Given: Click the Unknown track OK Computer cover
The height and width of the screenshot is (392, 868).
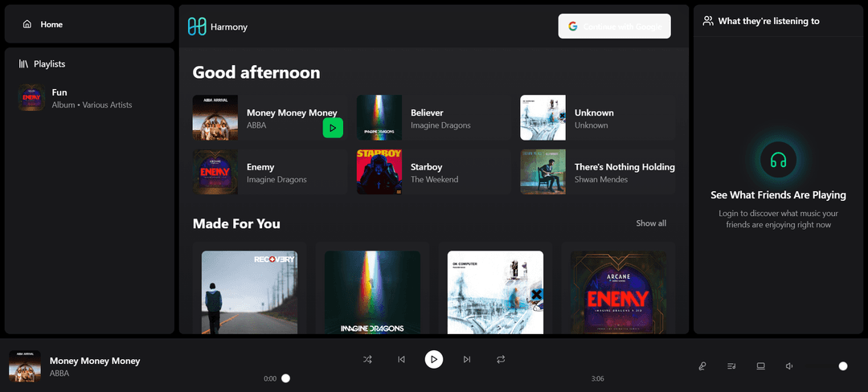Looking at the screenshot, I should point(543,118).
